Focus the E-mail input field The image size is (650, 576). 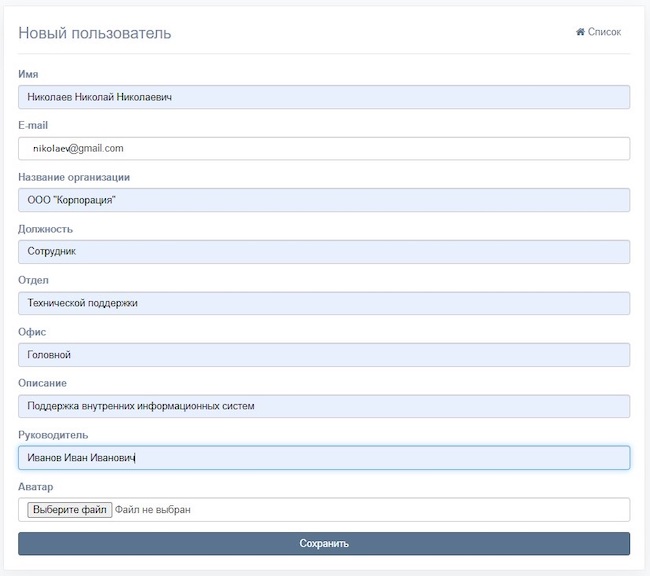tap(324, 148)
